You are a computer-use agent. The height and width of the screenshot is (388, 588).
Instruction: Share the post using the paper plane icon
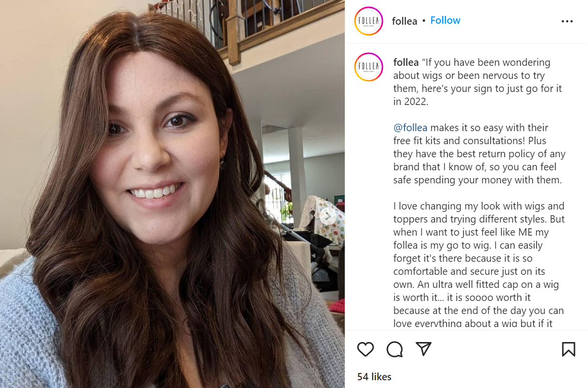pos(424,349)
